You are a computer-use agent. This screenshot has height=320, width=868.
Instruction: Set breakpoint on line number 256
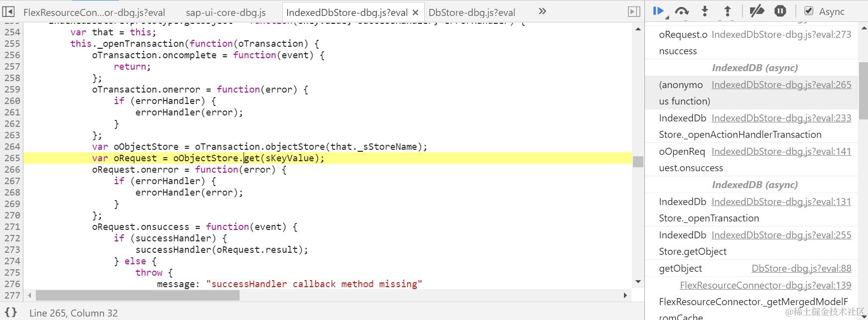[12, 55]
